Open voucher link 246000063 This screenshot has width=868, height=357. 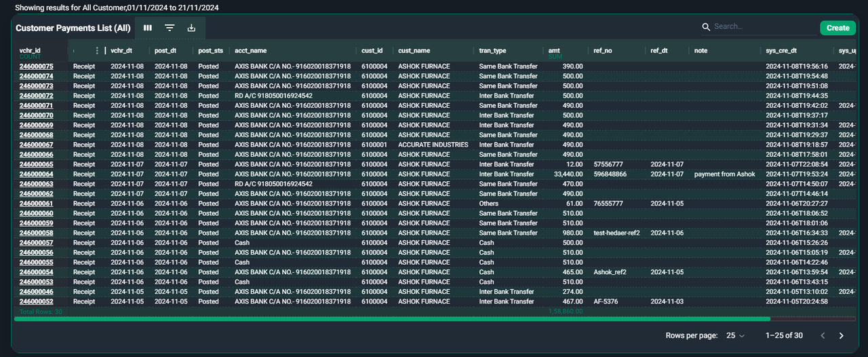(x=36, y=184)
